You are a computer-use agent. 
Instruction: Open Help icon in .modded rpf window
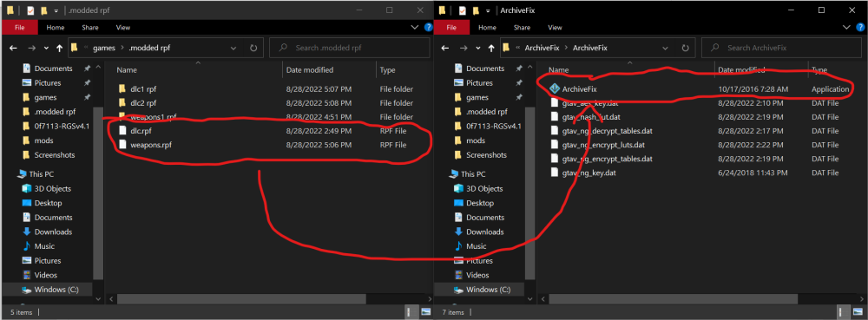tap(428, 27)
